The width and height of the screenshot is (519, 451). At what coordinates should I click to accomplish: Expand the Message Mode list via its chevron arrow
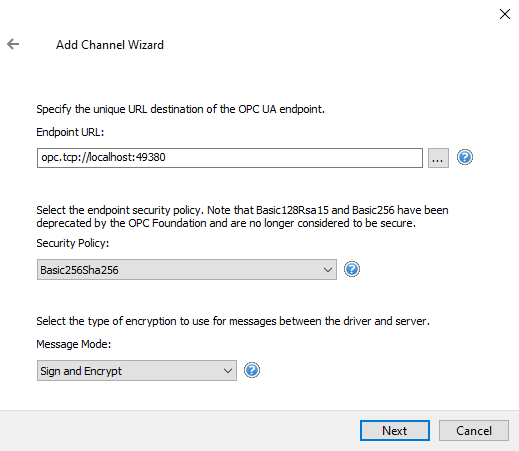[228, 371]
